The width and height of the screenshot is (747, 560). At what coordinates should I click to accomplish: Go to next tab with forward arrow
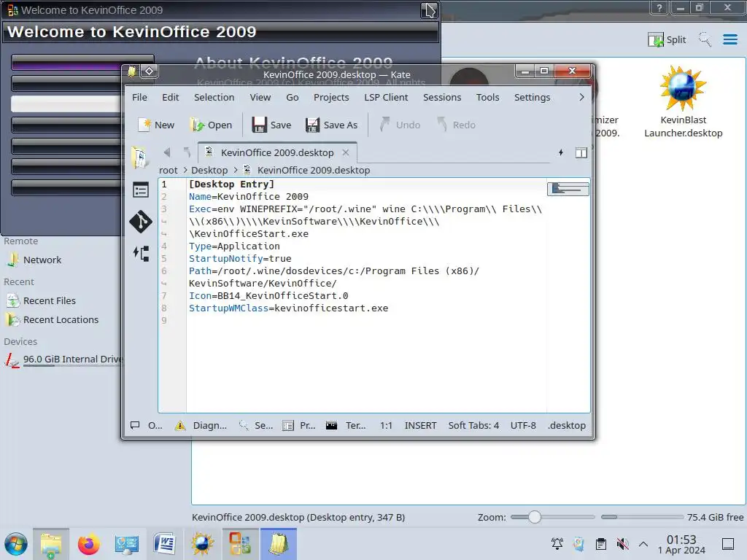[x=187, y=152]
